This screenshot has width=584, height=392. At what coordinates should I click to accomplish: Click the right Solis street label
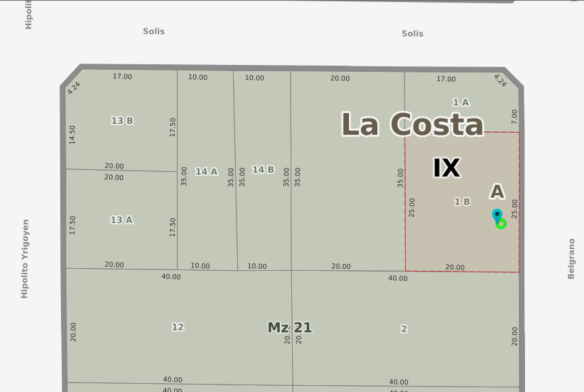412,33
